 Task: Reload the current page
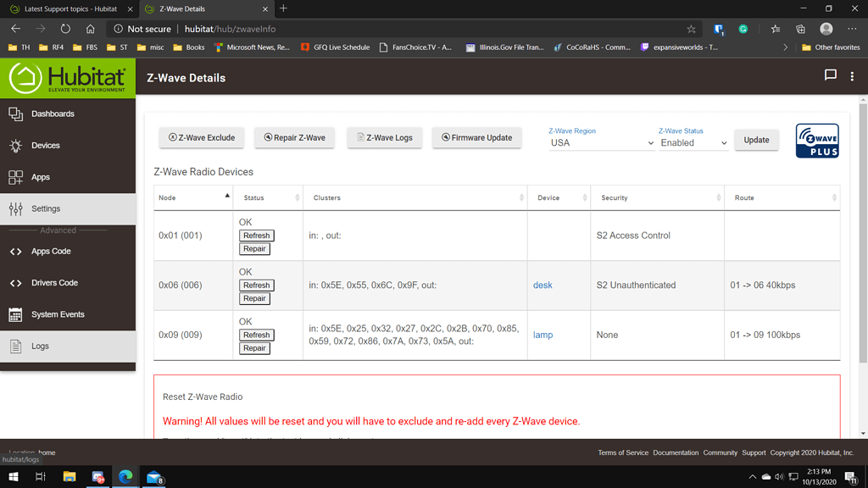tap(65, 29)
